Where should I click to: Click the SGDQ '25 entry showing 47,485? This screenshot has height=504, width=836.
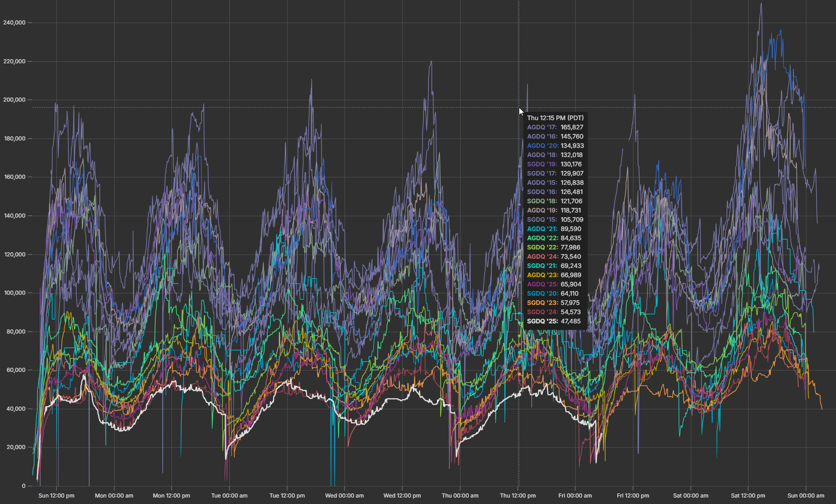pyautogui.click(x=554, y=321)
